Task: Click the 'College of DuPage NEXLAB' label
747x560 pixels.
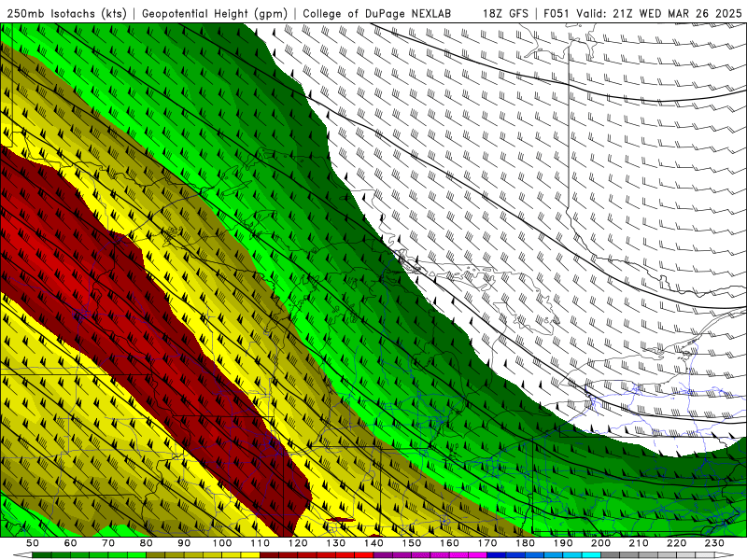Action: [377, 14]
